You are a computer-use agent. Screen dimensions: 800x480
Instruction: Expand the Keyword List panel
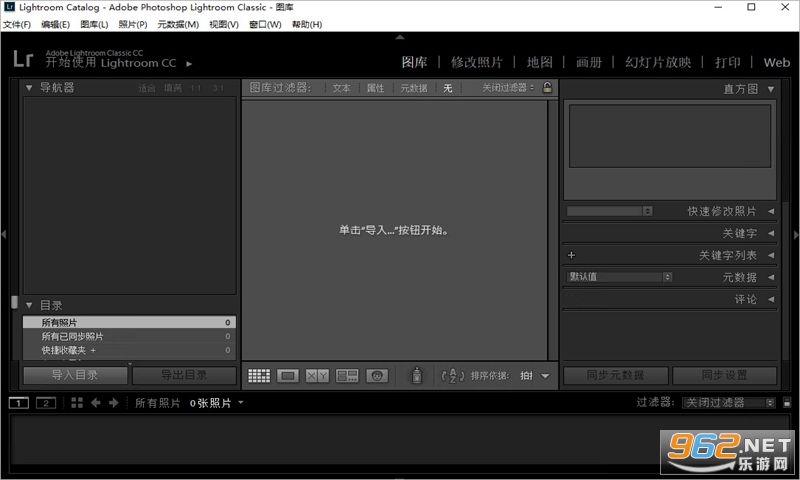coord(771,255)
